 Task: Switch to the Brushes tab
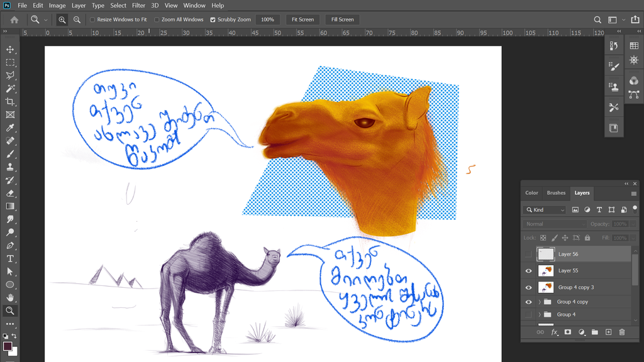[556, 193]
